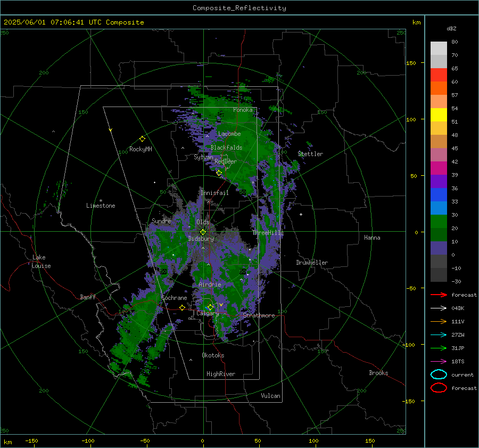The image size is (479, 448).
Task: Click the Banff town label
Action: (88, 297)
